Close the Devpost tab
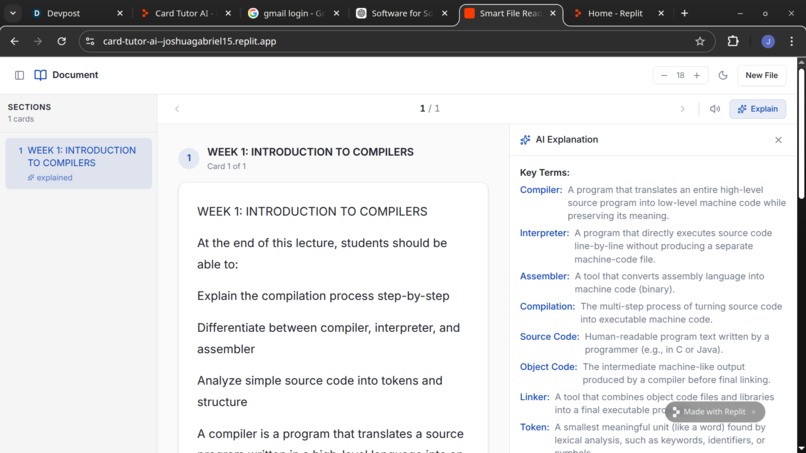 point(120,13)
